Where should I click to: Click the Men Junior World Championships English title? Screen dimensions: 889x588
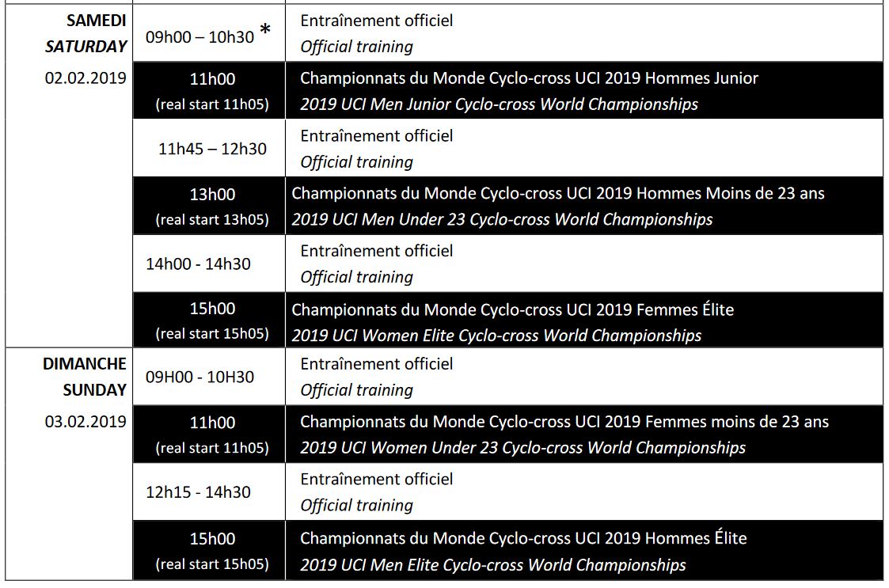click(499, 104)
